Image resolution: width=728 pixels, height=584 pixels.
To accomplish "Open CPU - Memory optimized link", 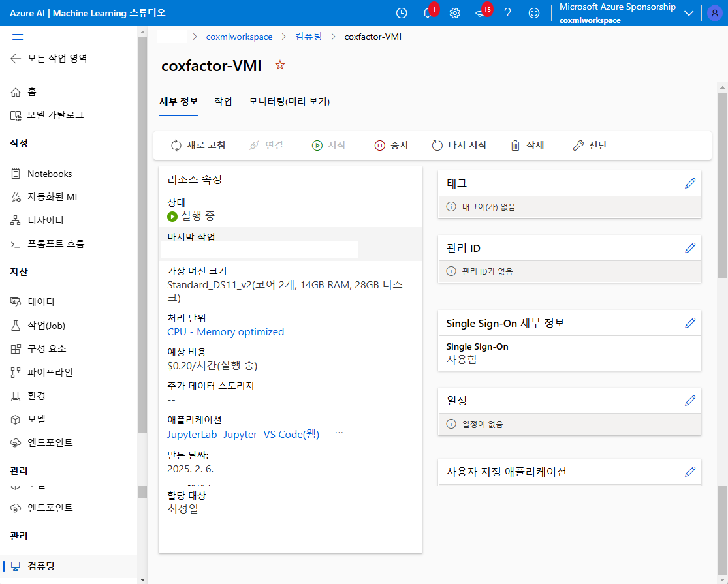I will [x=226, y=332].
